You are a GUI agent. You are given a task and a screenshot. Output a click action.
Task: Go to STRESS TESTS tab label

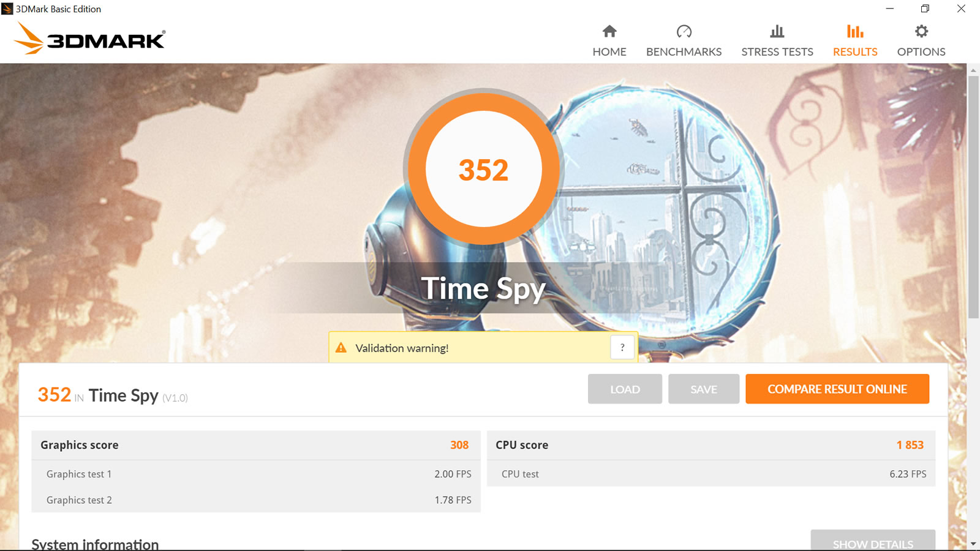(x=777, y=52)
